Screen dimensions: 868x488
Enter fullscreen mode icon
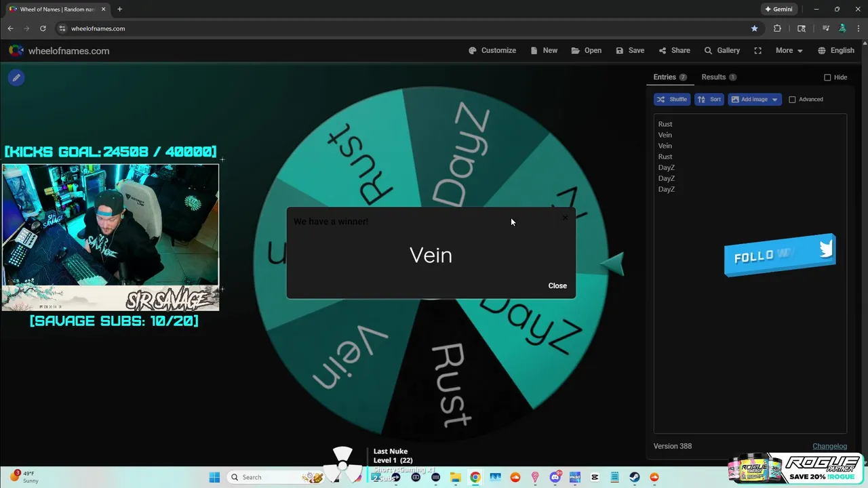click(x=758, y=51)
